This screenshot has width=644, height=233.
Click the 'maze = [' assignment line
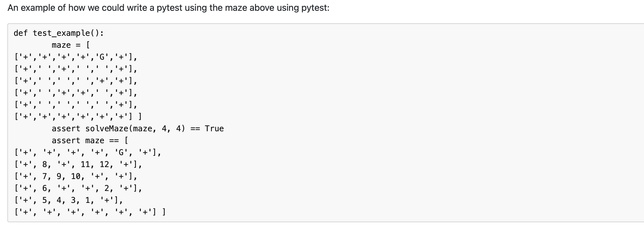(71, 45)
